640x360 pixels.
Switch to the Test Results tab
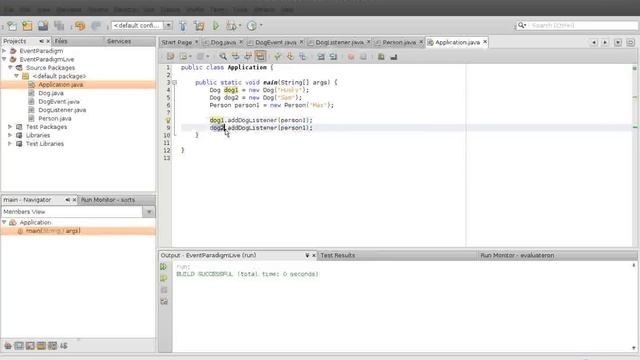pos(338,256)
